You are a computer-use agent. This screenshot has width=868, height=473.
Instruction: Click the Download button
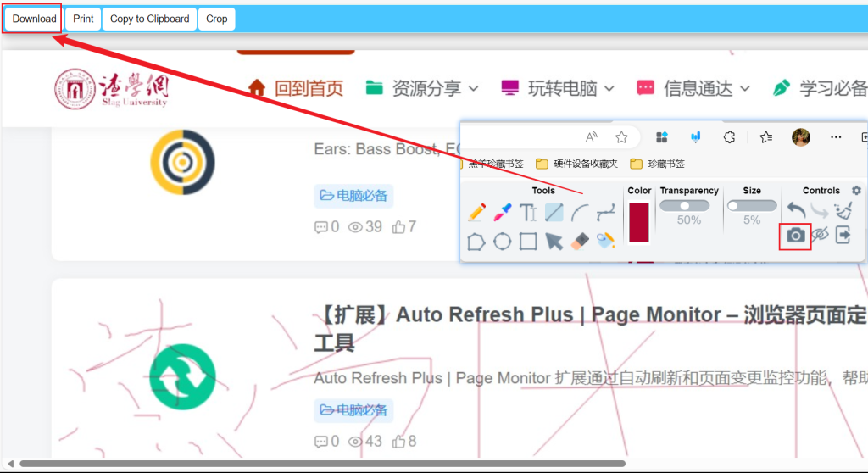coord(34,19)
